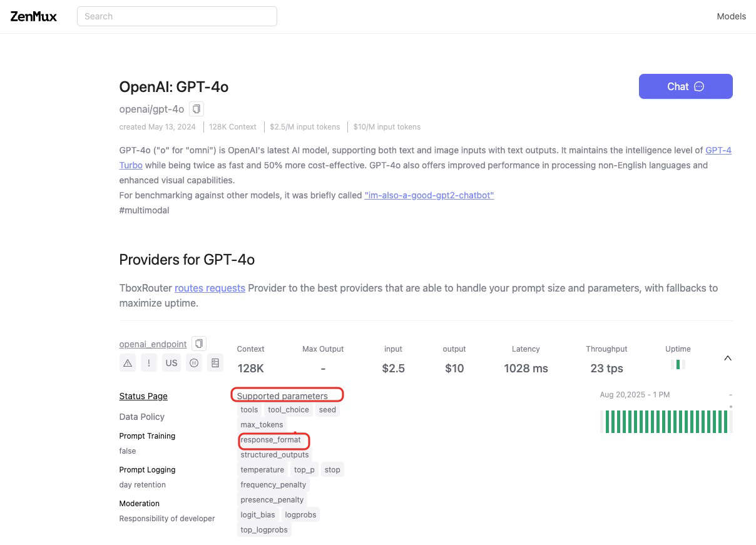Follow the routes requests link
The image size is (756, 545).
click(210, 288)
